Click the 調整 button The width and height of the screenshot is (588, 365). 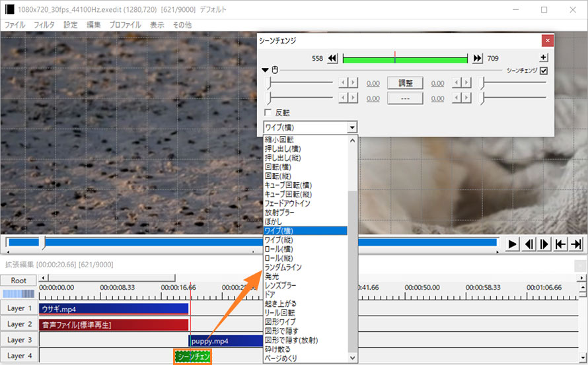tap(405, 83)
